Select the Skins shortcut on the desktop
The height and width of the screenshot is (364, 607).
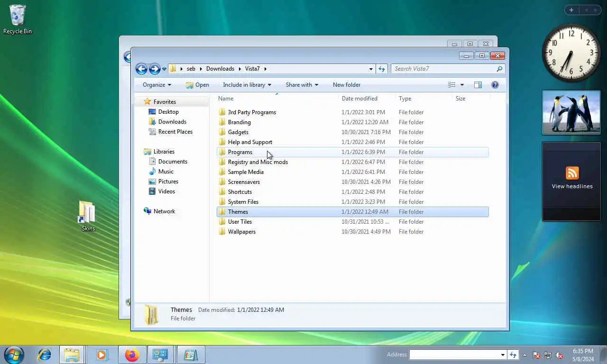[x=88, y=216]
